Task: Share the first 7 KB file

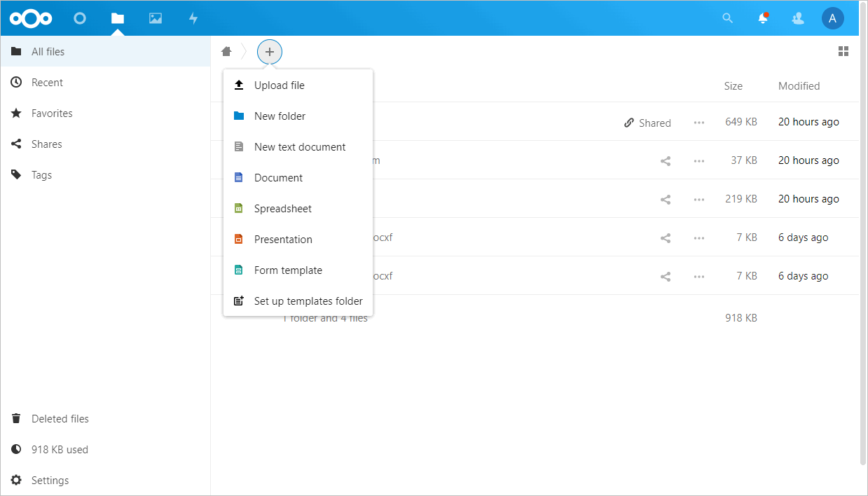Action: [666, 237]
